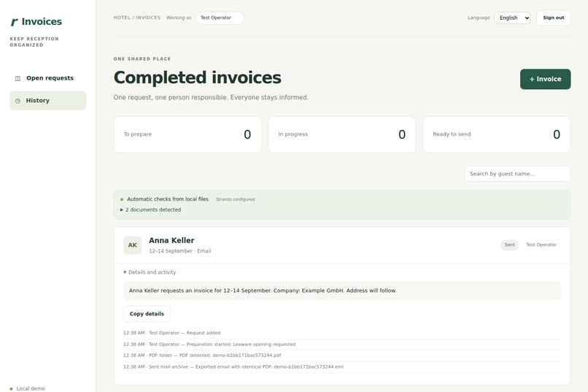Click the AK avatar for Anna Keller
Image resolution: width=588 pixels, height=392 pixels.
132,245
